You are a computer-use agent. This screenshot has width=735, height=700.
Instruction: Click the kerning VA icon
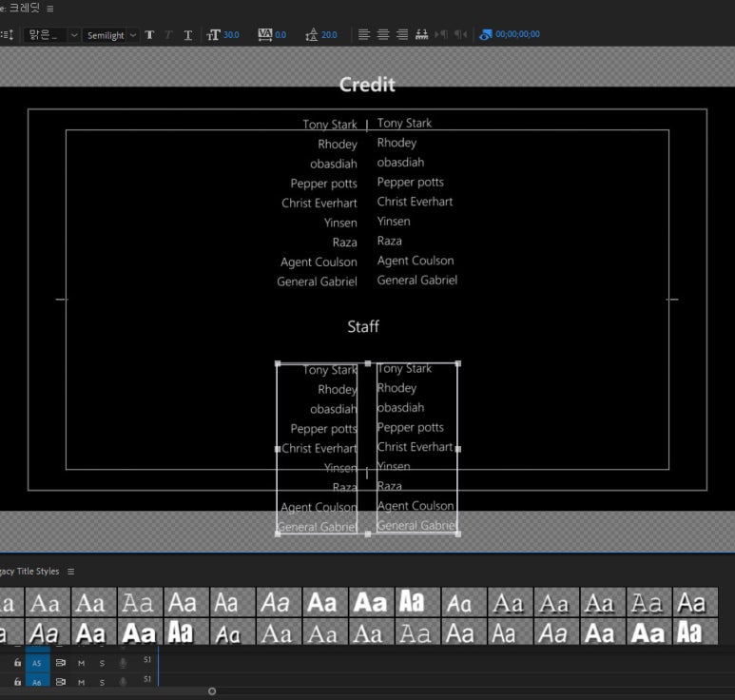pos(265,34)
